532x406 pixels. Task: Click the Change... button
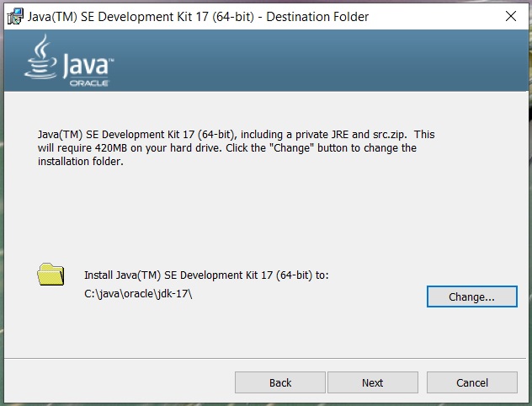coord(472,296)
